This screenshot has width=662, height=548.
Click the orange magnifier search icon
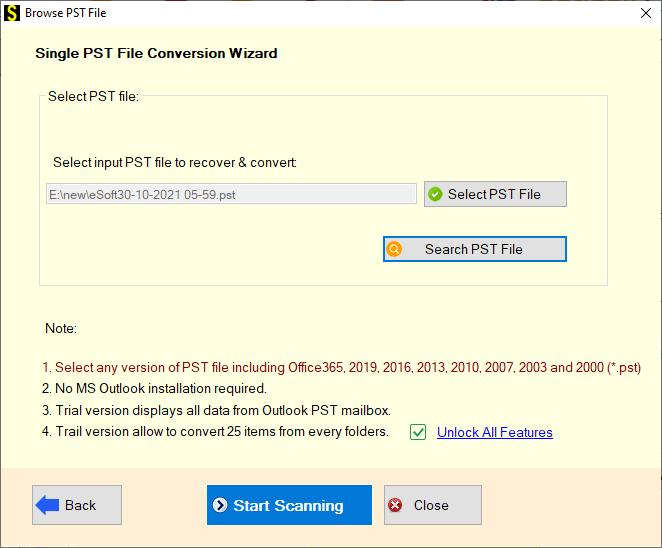[x=394, y=249]
